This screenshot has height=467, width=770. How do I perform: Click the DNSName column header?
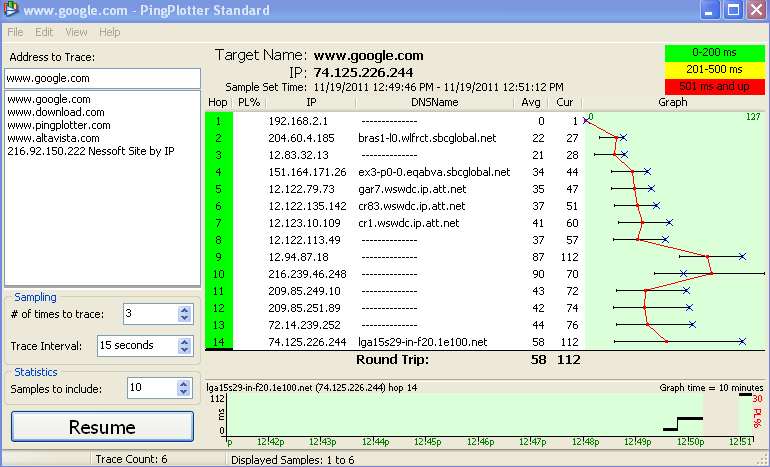435,102
